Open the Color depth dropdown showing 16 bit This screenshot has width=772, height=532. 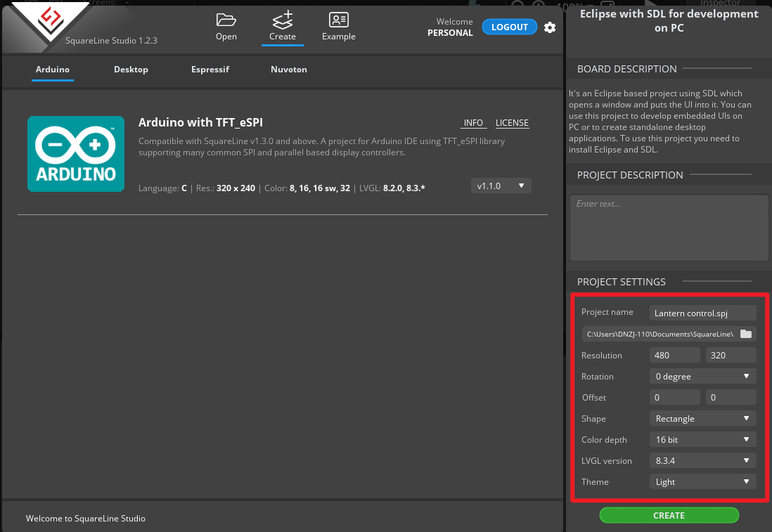point(702,439)
